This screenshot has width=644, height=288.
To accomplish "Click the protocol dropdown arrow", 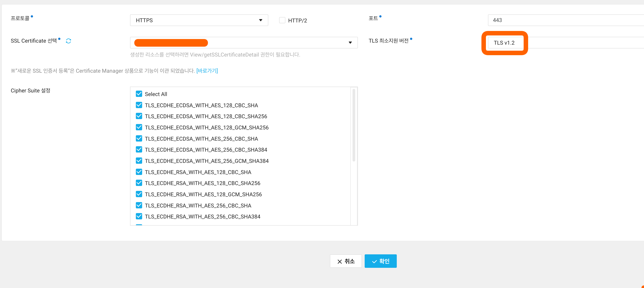I will pyautogui.click(x=260, y=20).
